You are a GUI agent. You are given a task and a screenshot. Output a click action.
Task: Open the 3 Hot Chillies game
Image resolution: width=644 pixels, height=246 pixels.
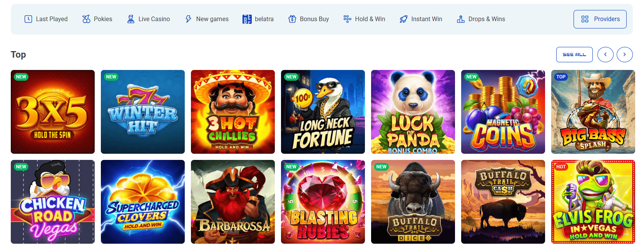pyautogui.click(x=233, y=112)
